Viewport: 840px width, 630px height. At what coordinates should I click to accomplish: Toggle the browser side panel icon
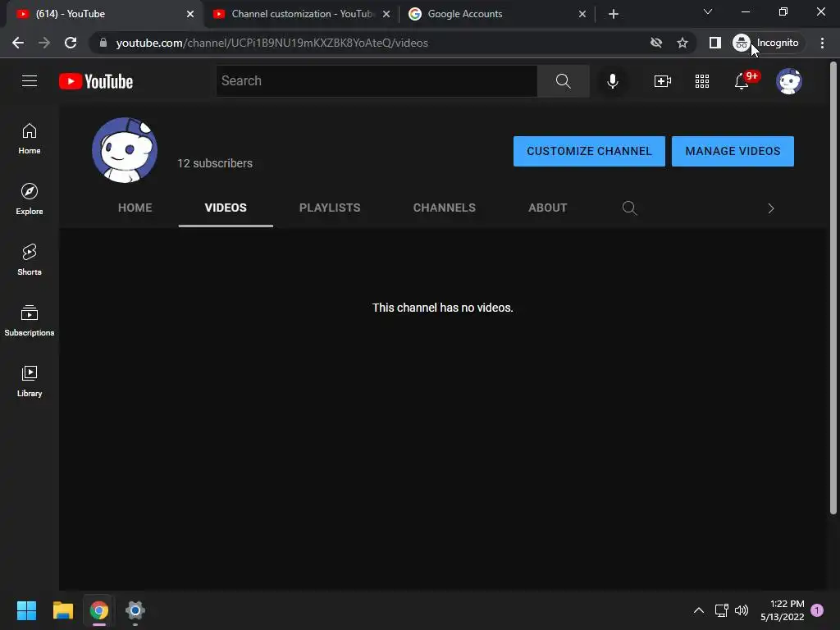coord(714,43)
